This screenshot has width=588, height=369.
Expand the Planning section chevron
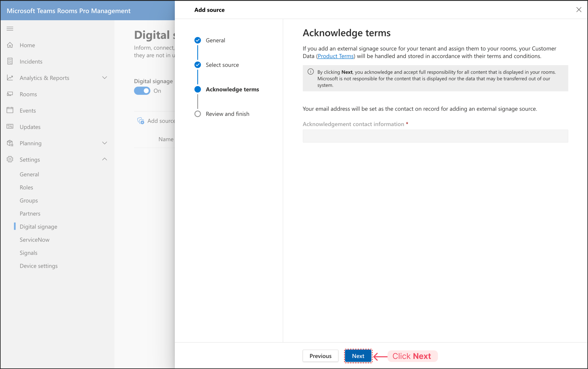click(x=105, y=143)
